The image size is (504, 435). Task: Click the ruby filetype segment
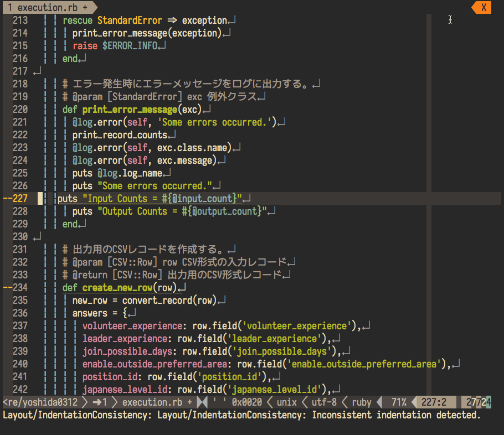click(362, 402)
